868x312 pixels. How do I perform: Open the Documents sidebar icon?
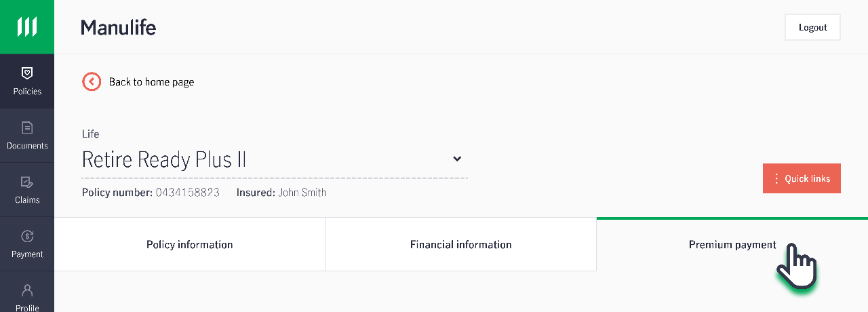(27, 128)
